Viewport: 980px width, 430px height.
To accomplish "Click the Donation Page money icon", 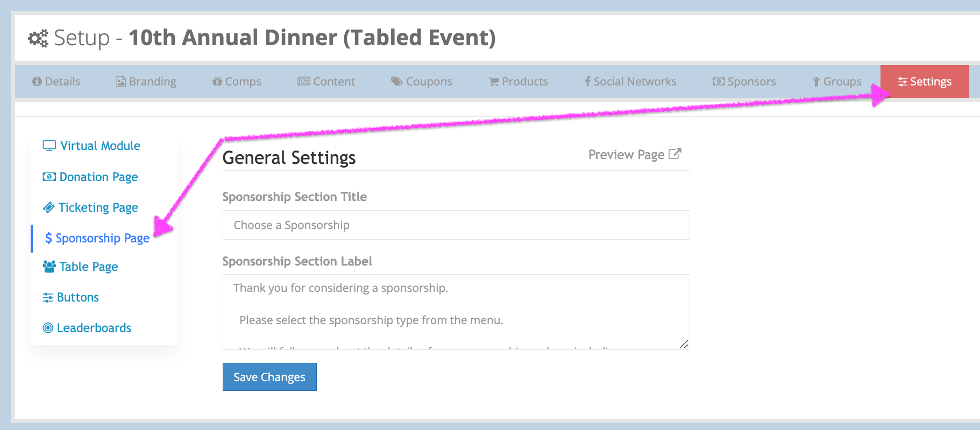I will pyautogui.click(x=49, y=177).
